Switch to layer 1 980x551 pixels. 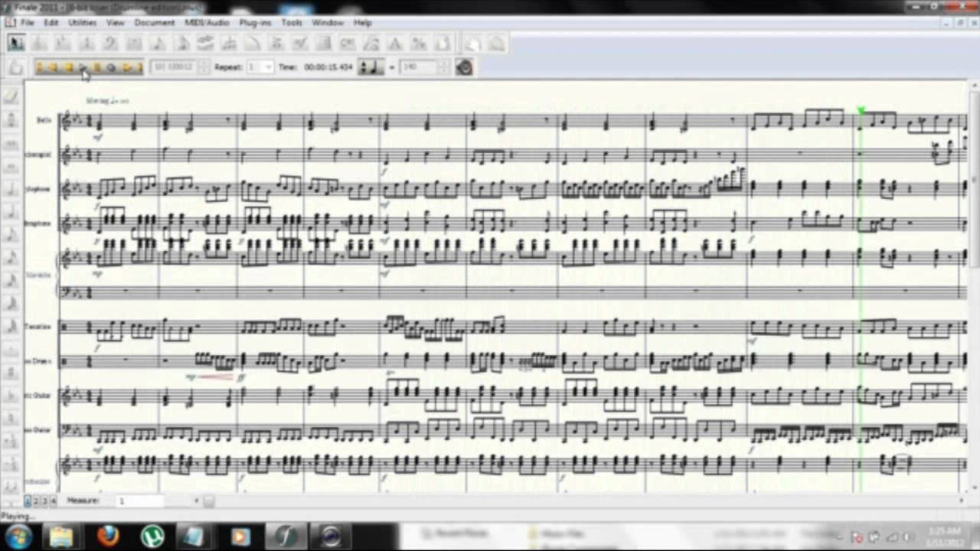28,501
